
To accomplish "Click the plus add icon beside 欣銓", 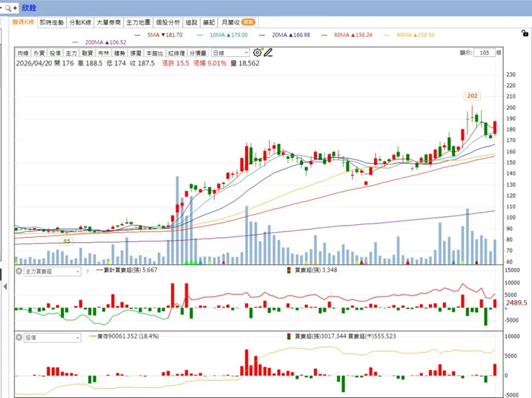I will pyautogui.click(x=15, y=8).
